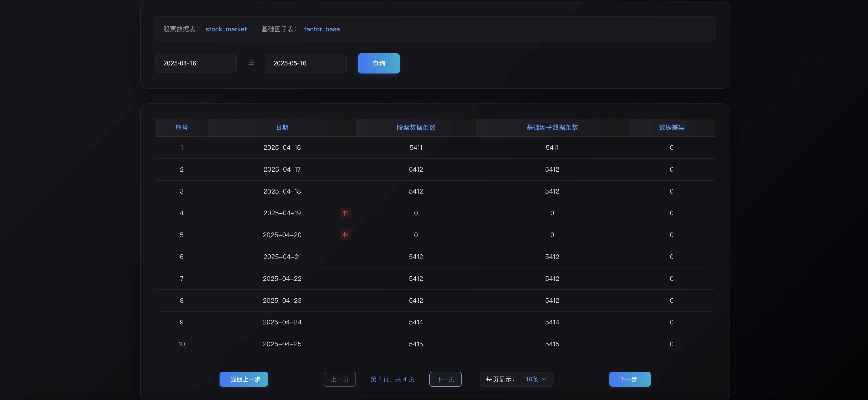Go to next page with 下一页
Image resolution: width=868 pixels, height=400 pixels.
click(445, 379)
